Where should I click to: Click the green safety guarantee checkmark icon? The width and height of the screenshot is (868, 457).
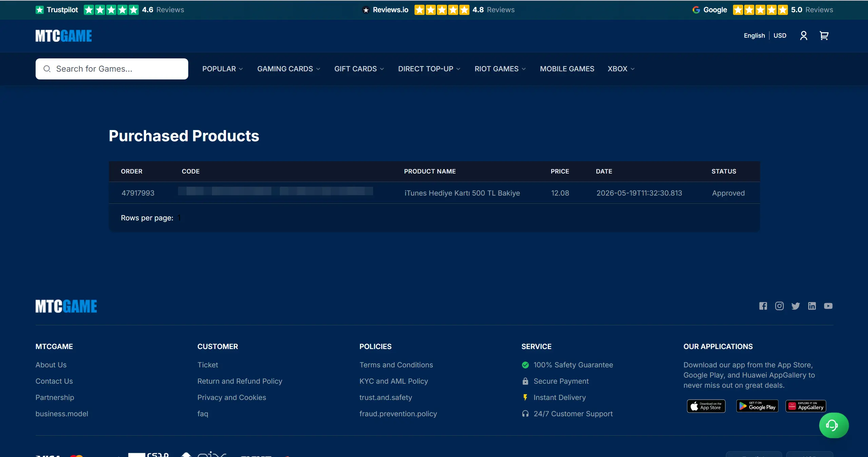click(525, 365)
